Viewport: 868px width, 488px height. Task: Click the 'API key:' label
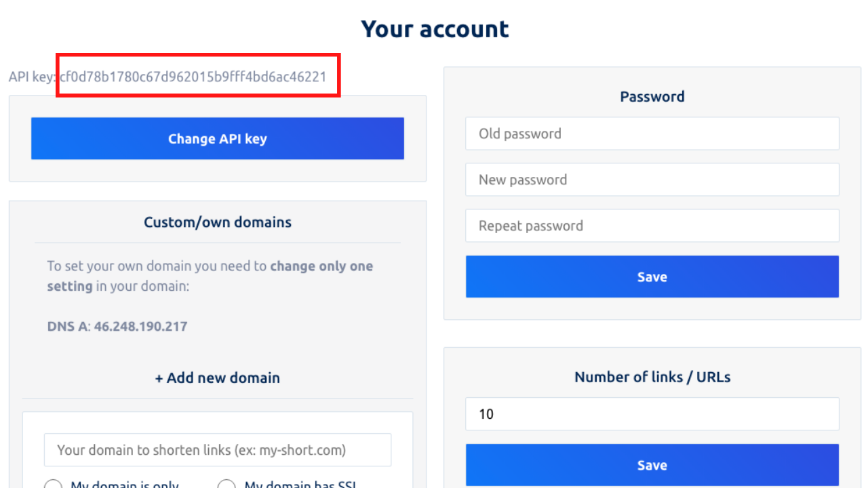click(x=31, y=77)
